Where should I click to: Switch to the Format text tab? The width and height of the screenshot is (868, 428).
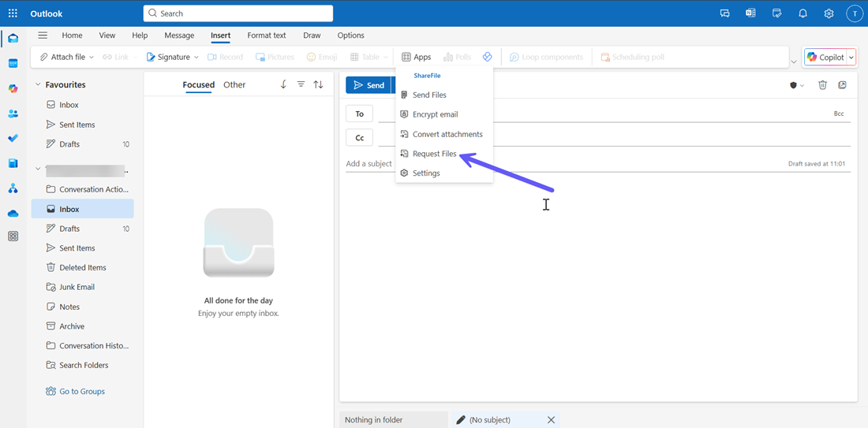[266, 35]
